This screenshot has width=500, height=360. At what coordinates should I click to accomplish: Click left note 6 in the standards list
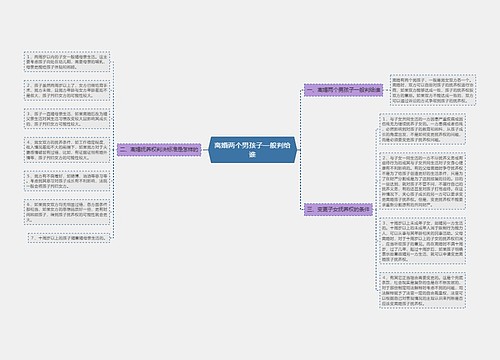(x=67, y=212)
